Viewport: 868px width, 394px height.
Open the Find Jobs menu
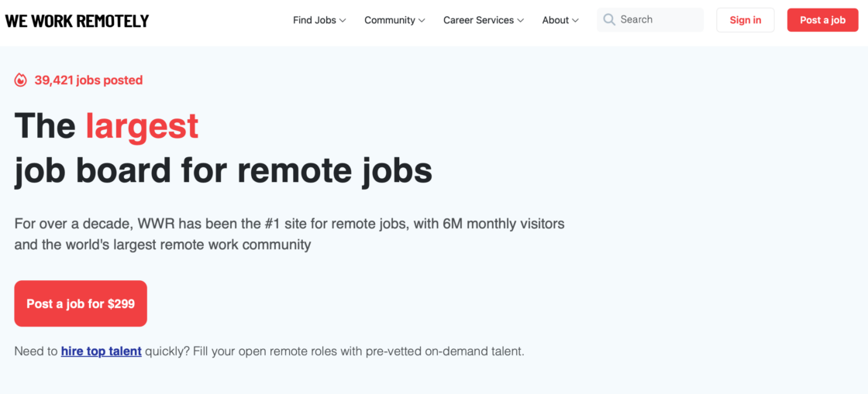[319, 20]
